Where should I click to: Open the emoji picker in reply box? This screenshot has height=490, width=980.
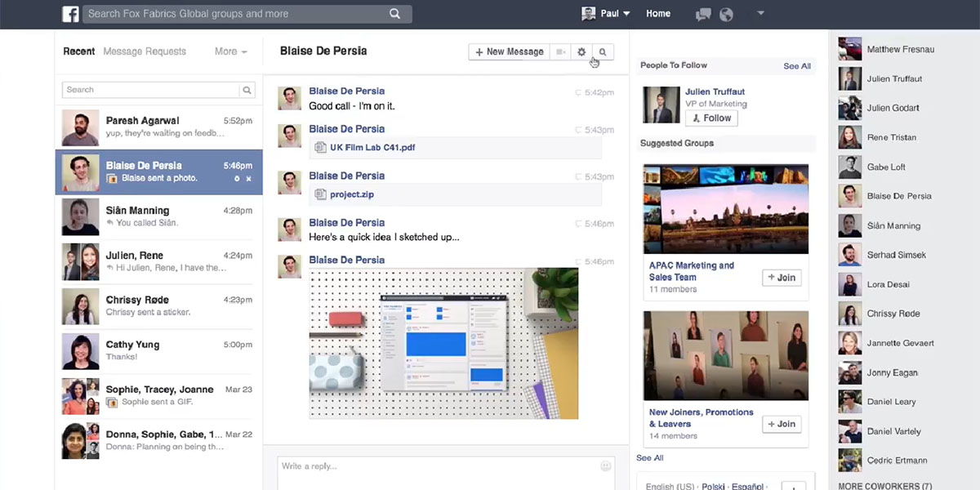pos(605,466)
